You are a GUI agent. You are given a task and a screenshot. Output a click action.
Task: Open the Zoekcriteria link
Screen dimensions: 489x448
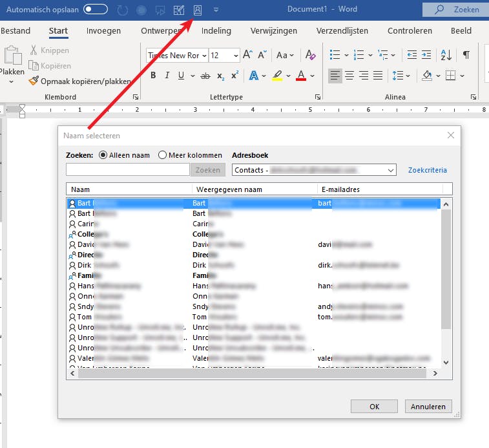point(427,170)
